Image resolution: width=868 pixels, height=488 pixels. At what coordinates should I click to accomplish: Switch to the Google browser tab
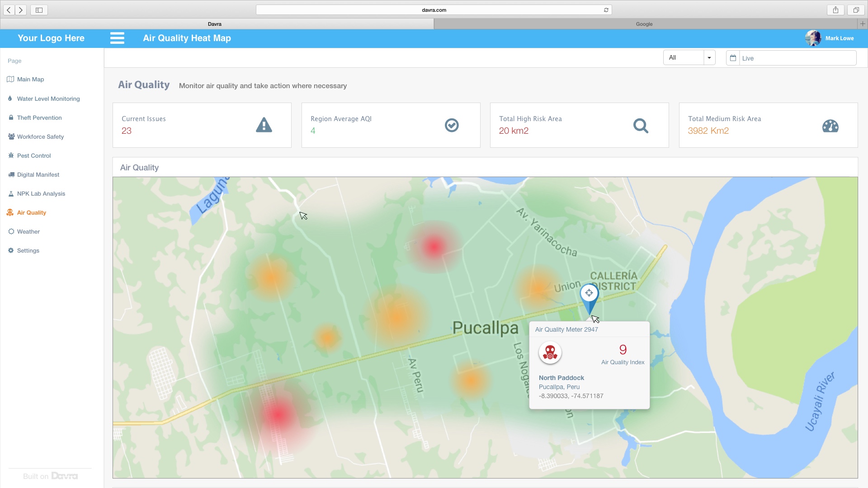coord(644,24)
